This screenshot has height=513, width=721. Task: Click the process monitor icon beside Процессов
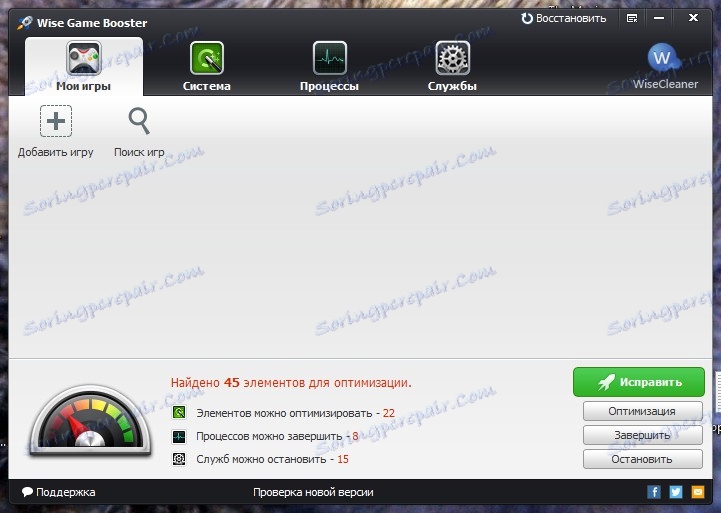pyautogui.click(x=179, y=436)
